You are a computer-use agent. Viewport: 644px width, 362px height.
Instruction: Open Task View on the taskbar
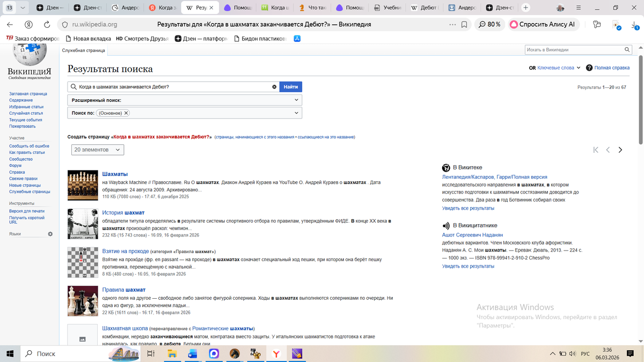coord(151,353)
